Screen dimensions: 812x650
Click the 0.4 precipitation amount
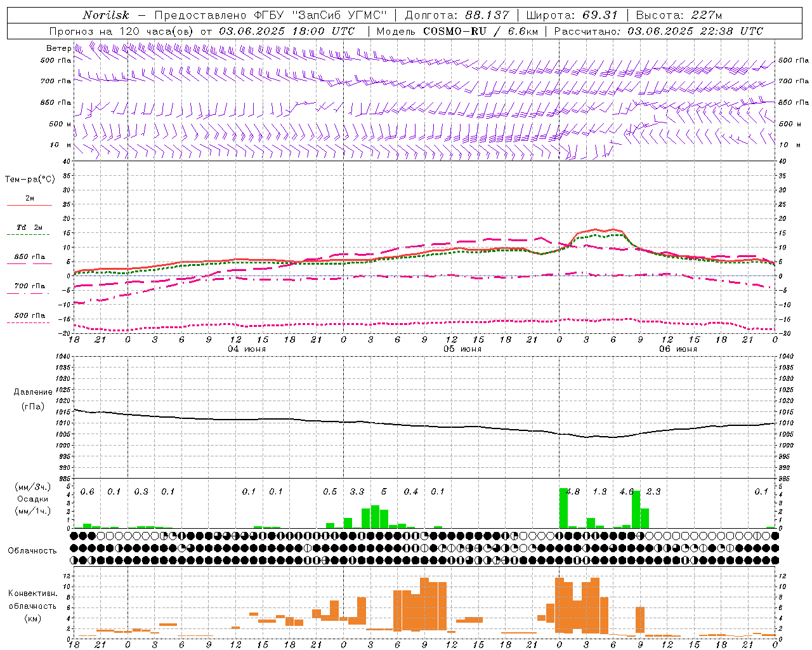tap(411, 492)
